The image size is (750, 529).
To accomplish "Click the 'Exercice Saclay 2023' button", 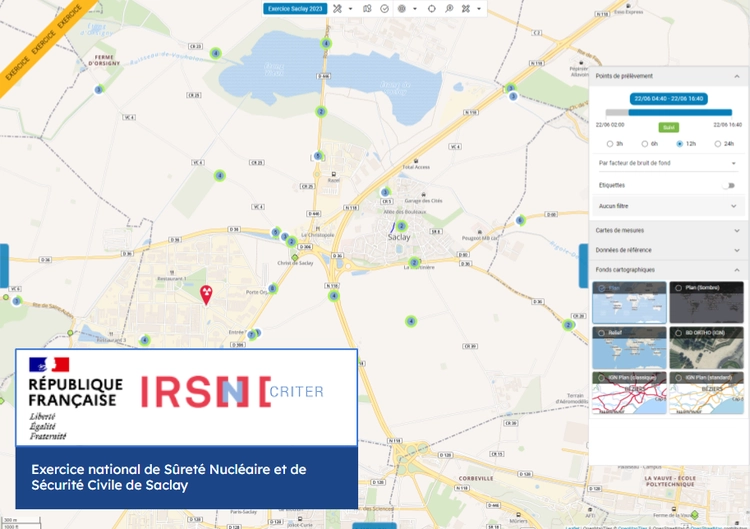I will click(x=295, y=8).
